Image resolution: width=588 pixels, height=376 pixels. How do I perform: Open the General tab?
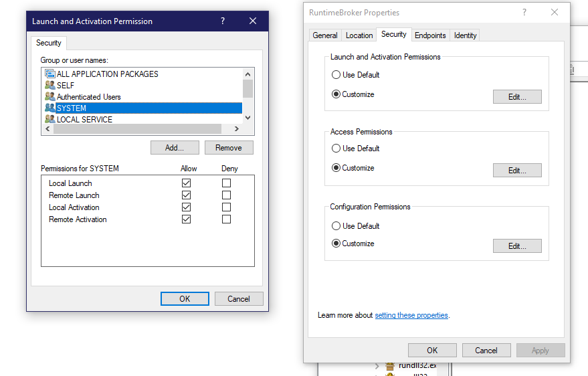[x=324, y=35]
